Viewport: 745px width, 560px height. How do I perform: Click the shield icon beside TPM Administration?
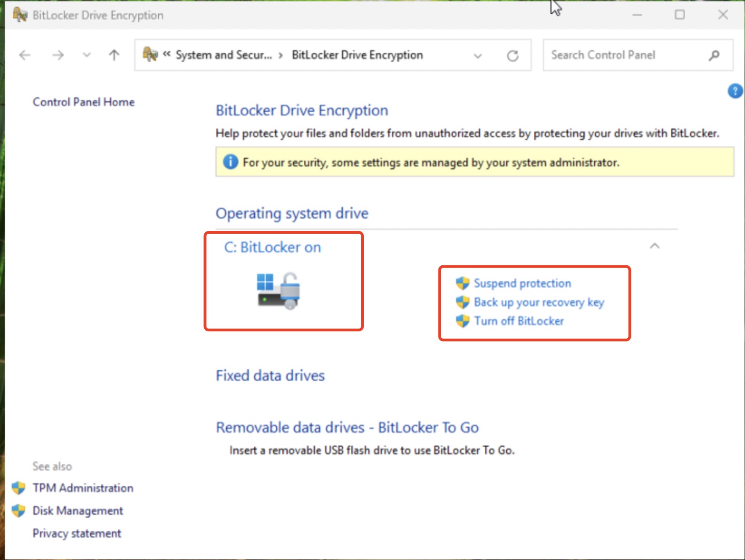click(x=18, y=488)
